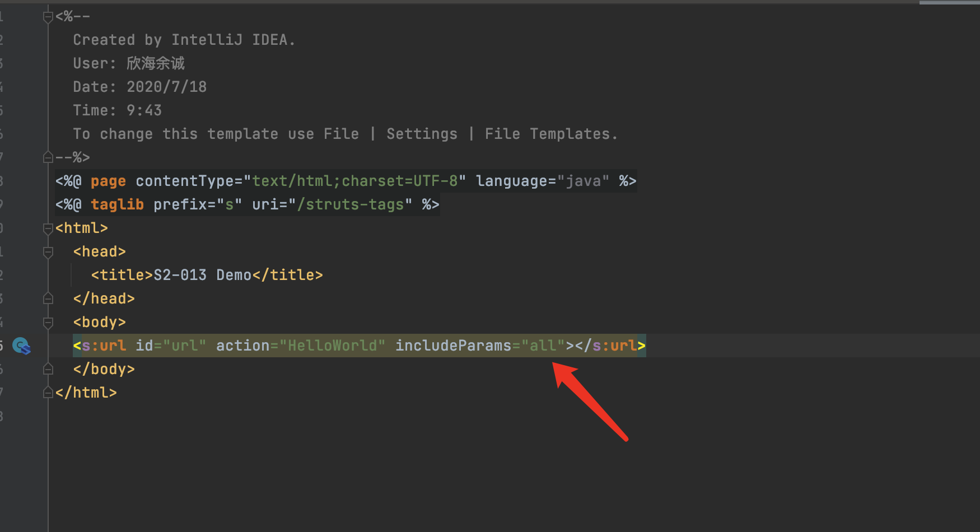Screen dimensions: 980x532
Task: Fold the <head> element using its gutter marker
Action: tap(48, 252)
